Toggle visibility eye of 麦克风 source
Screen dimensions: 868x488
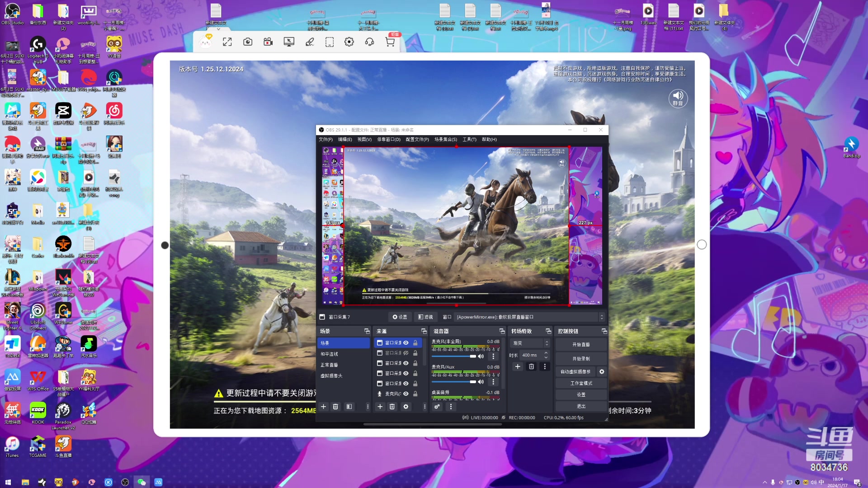pyautogui.click(x=406, y=394)
